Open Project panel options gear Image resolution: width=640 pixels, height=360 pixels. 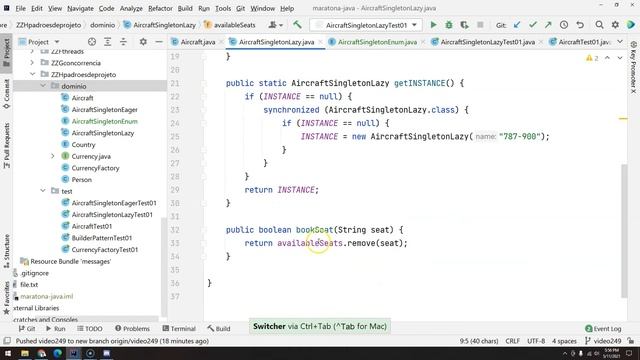coord(143,42)
